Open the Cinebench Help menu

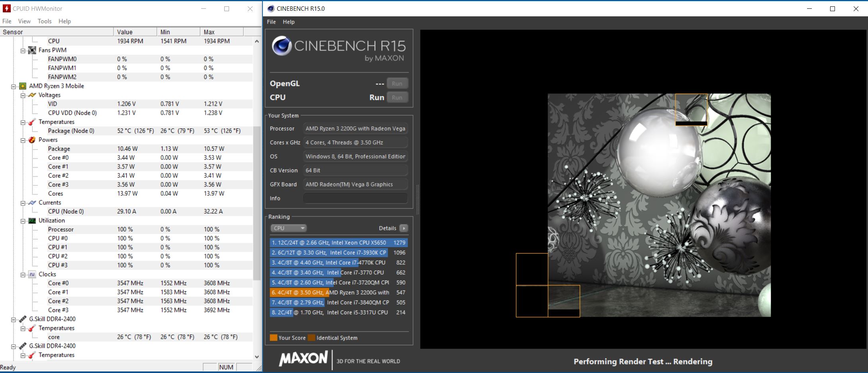[x=288, y=22]
